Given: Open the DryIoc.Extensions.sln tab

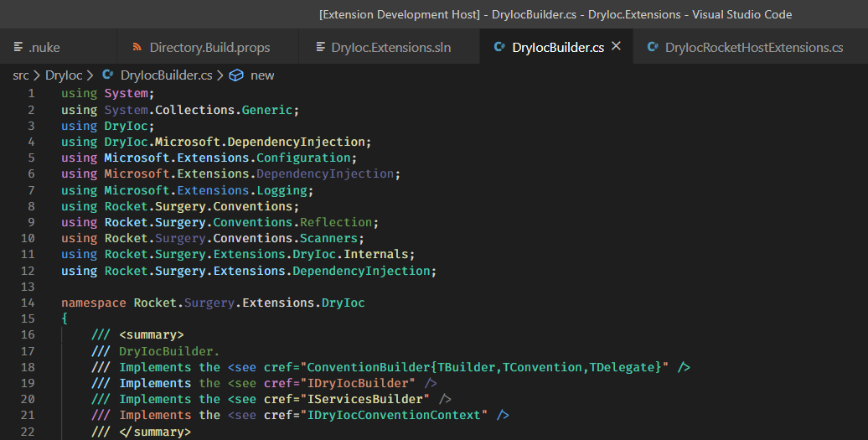Looking at the screenshot, I should pos(389,47).
